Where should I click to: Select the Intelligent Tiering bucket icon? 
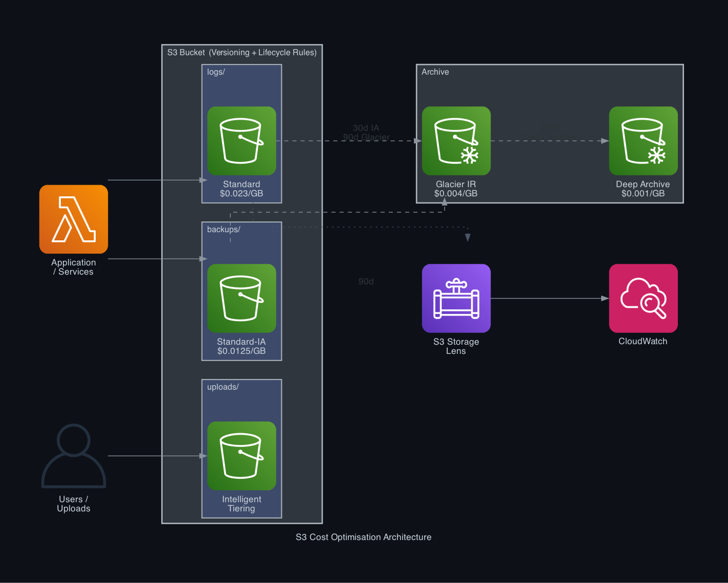coord(241,456)
